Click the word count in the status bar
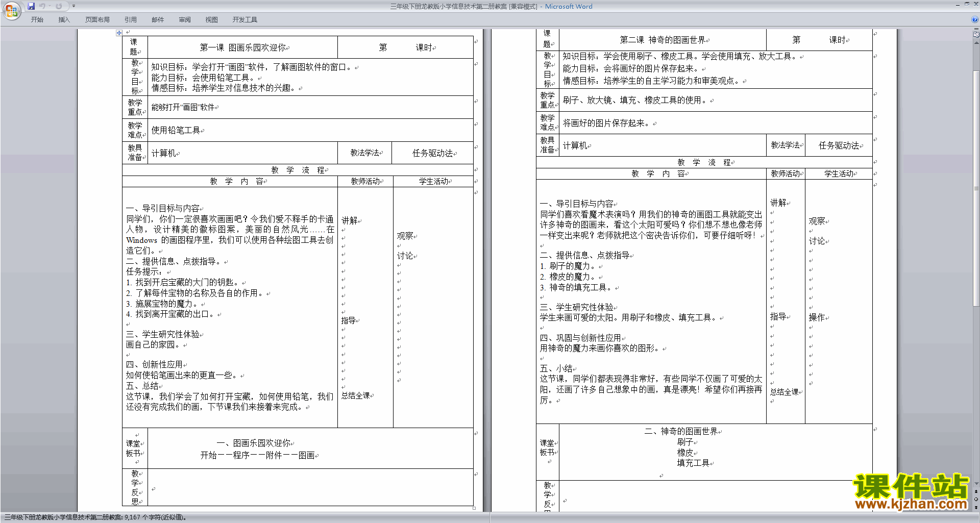Screen dimensions: 980x523 coord(95,517)
